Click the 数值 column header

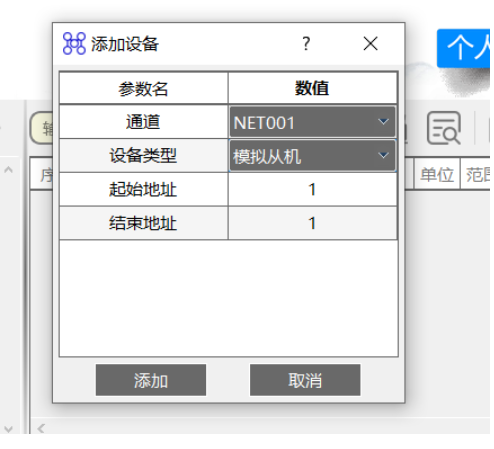point(312,88)
